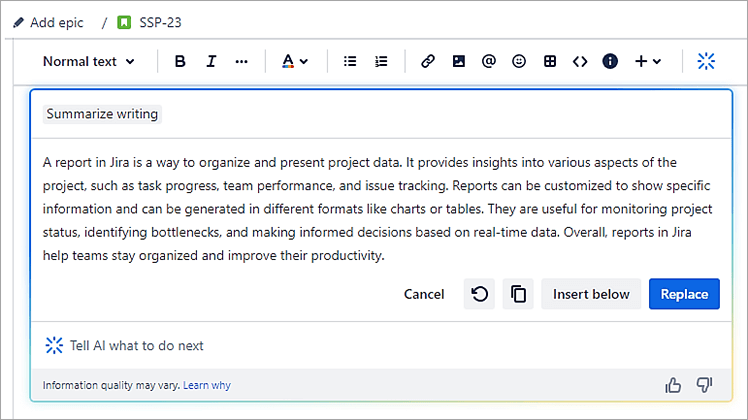Click Insert below button

[591, 294]
